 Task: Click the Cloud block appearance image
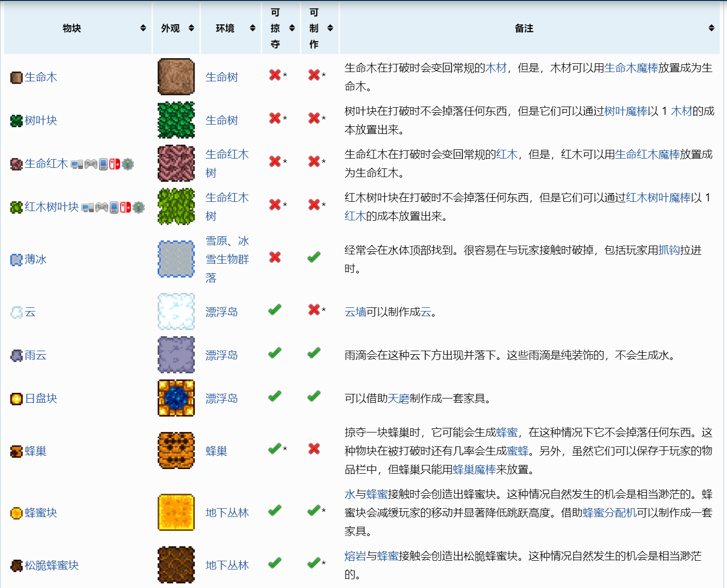tap(176, 312)
